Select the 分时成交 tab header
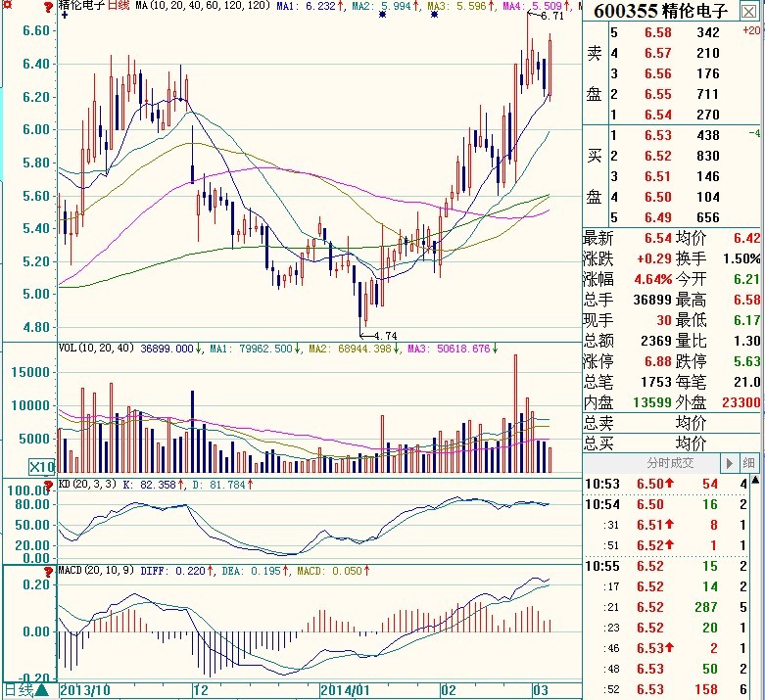This screenshot has height=700, width=765. [x=669, y=463]
